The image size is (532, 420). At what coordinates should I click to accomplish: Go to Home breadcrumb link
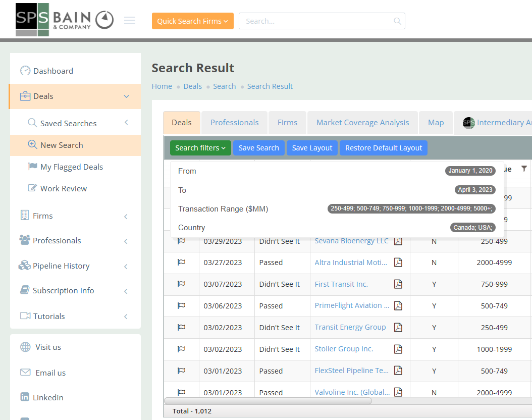tap(162, 86)
